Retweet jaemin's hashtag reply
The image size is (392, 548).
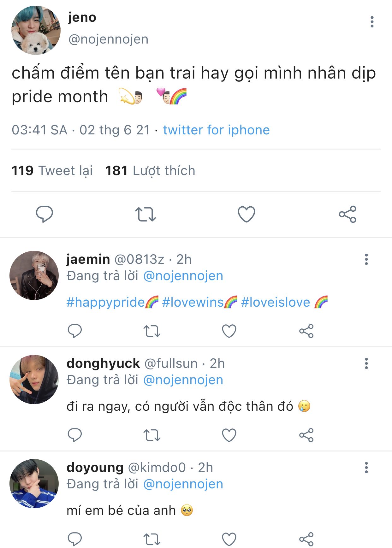[152, 331]
